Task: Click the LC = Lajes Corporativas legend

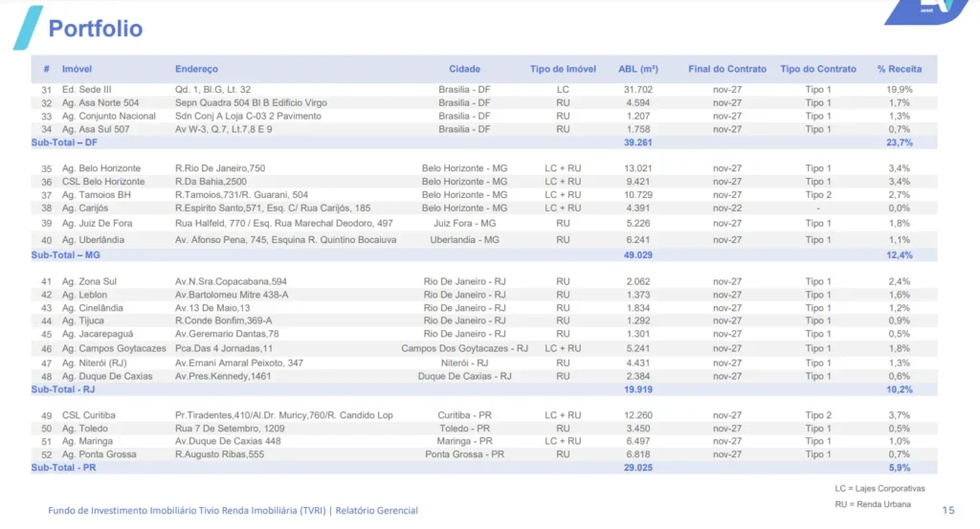Action: tap(880, 489)
